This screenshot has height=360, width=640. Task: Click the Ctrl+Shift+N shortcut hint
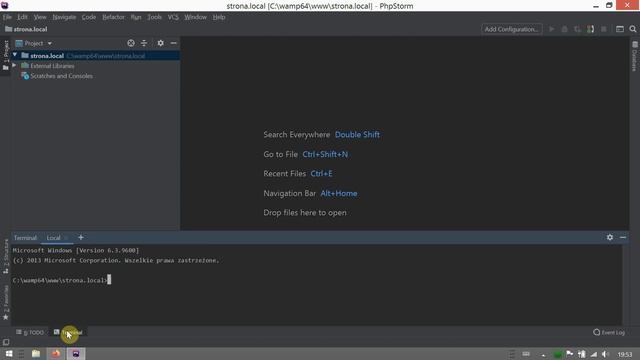(325, 154)
